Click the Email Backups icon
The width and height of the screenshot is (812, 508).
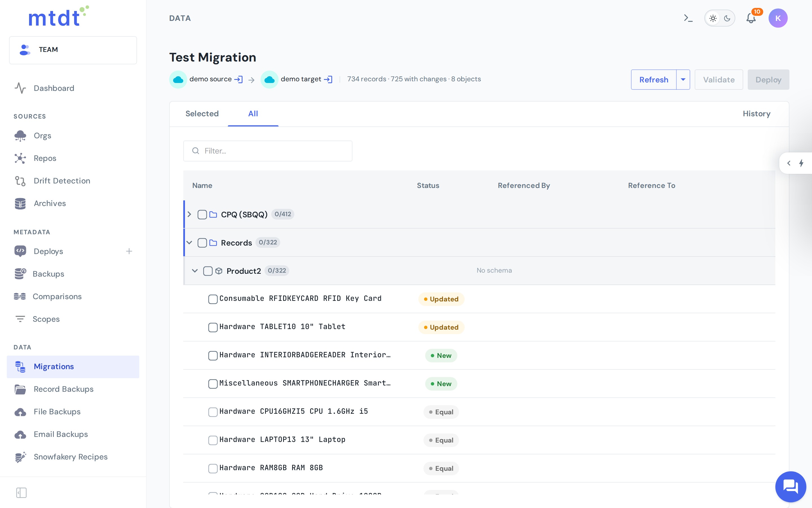click(x=20, y=434)
